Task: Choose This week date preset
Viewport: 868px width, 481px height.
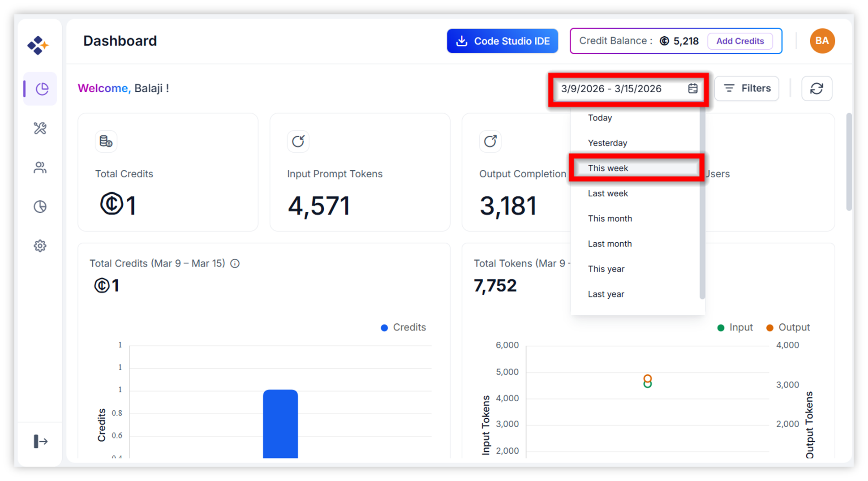Action: point(608,168)
